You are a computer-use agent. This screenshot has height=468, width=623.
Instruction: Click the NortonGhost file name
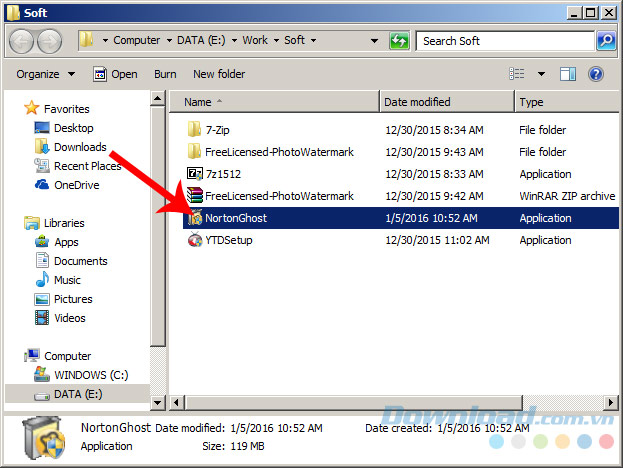(236, 218)
